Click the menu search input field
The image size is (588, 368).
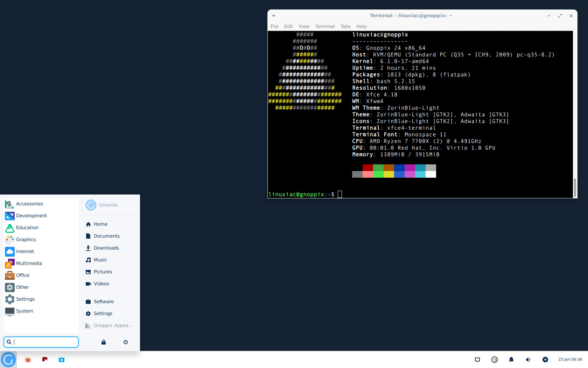41,342
